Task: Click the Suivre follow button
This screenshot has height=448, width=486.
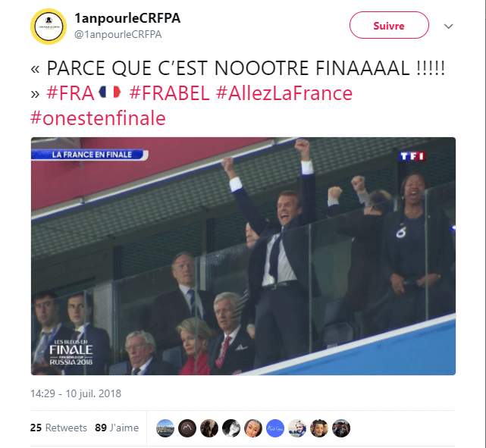Action: click(389, 26)
